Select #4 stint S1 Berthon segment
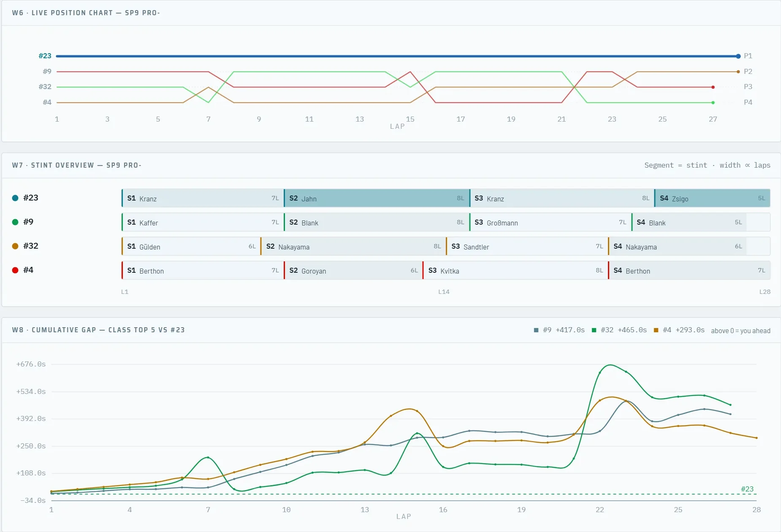Screen dimensions: 781x532 (203, 271)
